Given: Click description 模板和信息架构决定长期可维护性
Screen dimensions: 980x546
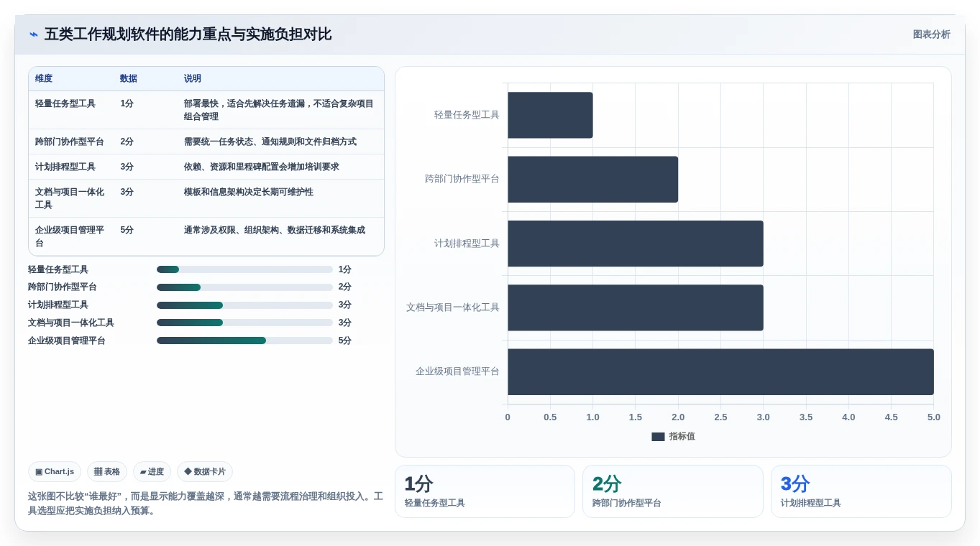Looking at the screenshot, I should point(249,192).
